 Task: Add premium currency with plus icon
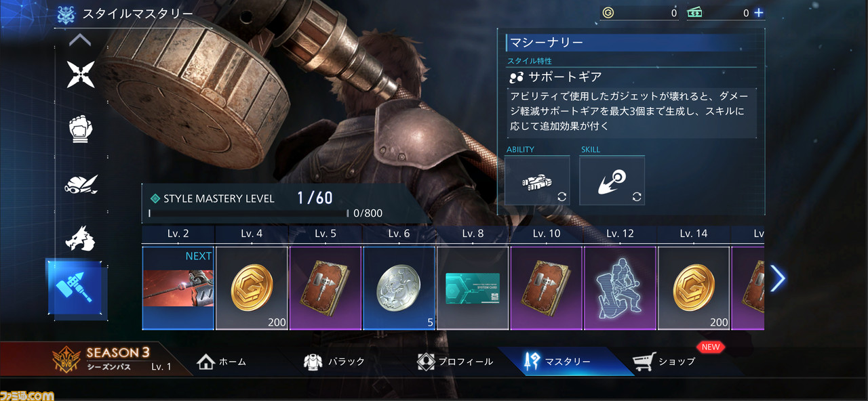tap(758, 13)
